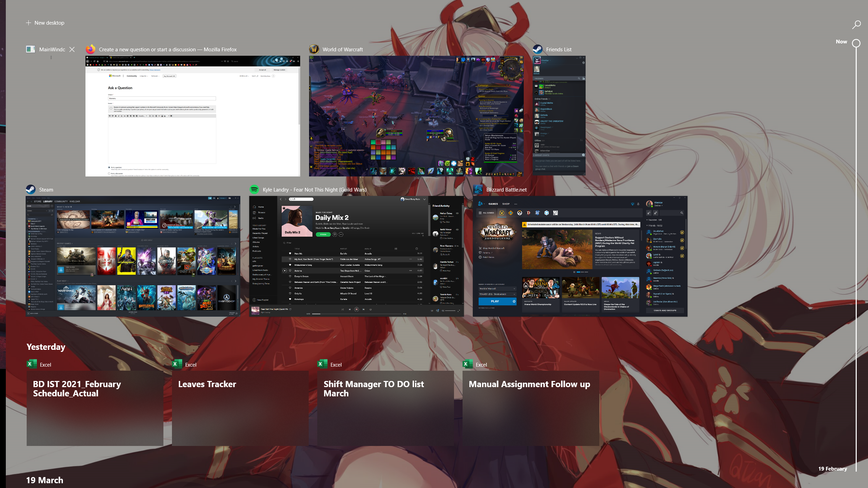Click the Blizzard Battle.net title icon

tap(478, 189)
